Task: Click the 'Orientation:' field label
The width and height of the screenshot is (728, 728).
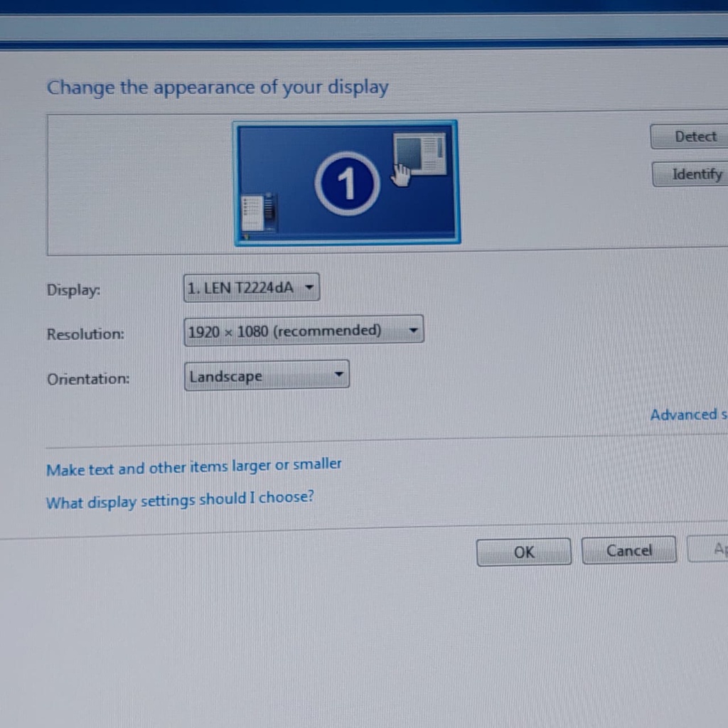Action: coord(88,379)
